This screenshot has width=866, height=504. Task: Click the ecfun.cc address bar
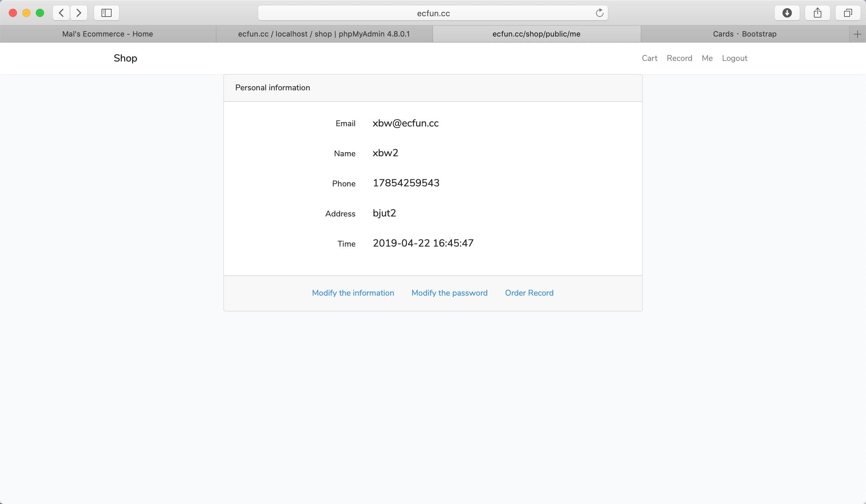click(433, 13)
